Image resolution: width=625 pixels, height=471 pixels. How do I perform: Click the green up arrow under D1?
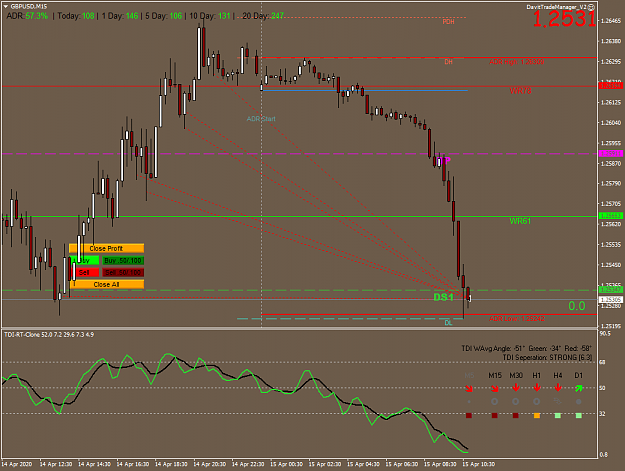click(579, 388)
